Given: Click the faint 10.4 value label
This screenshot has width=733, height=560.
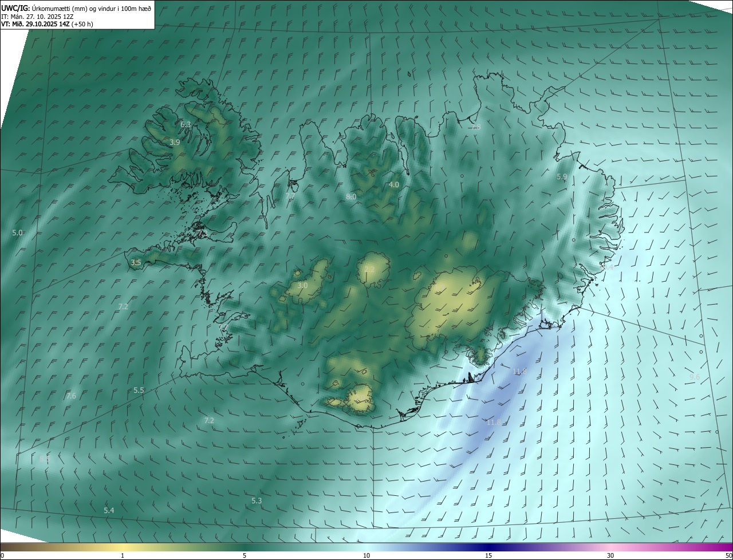Looking at the screenshot, I should 606,267.
